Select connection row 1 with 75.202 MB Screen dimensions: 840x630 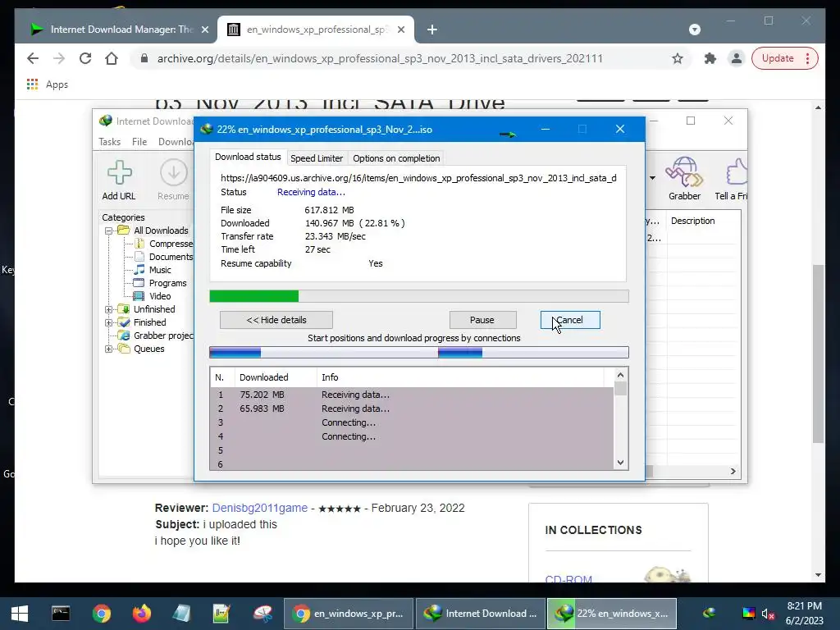click(x=412, y=395)
